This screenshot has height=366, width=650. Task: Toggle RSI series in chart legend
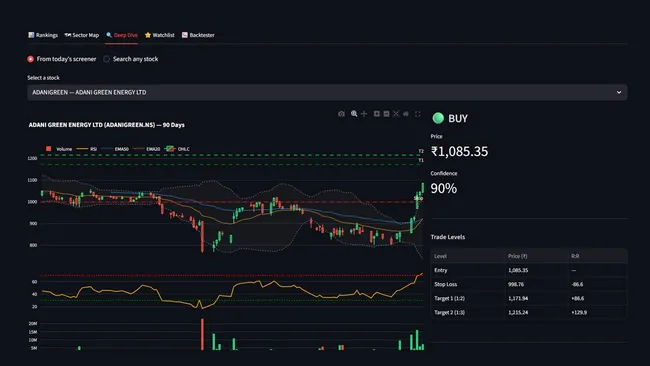[x=87, y=149]
